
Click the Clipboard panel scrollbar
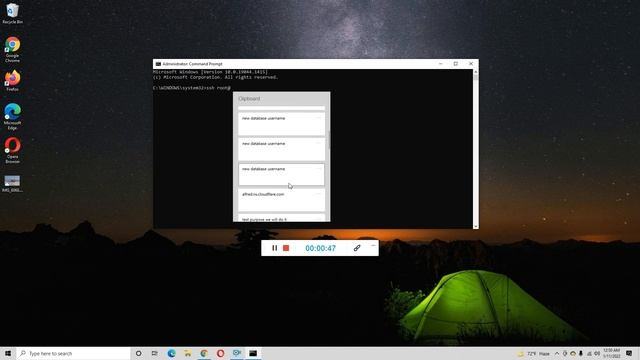(x=329, y=140)
